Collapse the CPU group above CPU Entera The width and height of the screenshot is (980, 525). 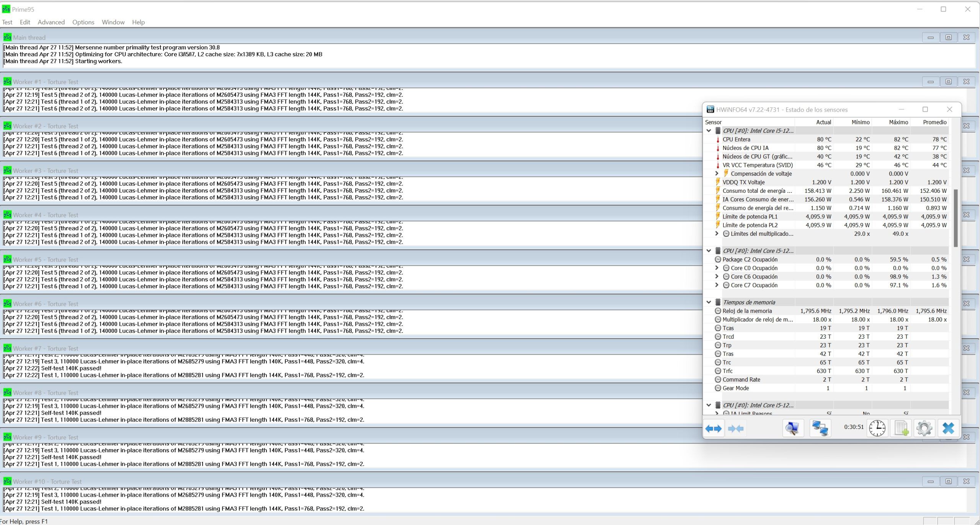click(x=709, y=131)
